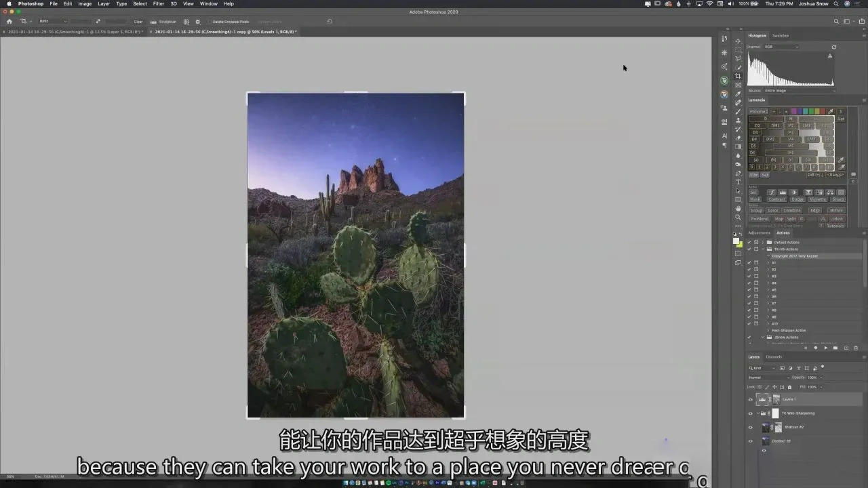Open crop overlay grid options
Viewport: 868px width, 488px height.
pyautogui.click(x=186, y=22)
